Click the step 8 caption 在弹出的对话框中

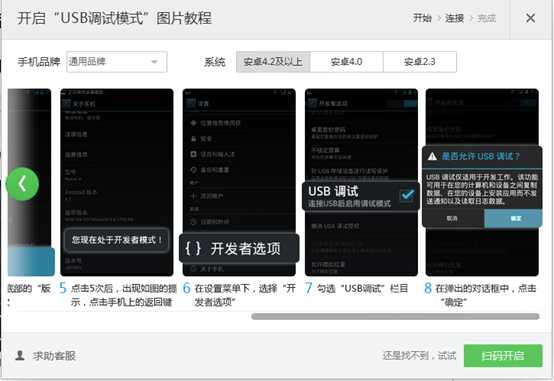[x=486, y=295]
